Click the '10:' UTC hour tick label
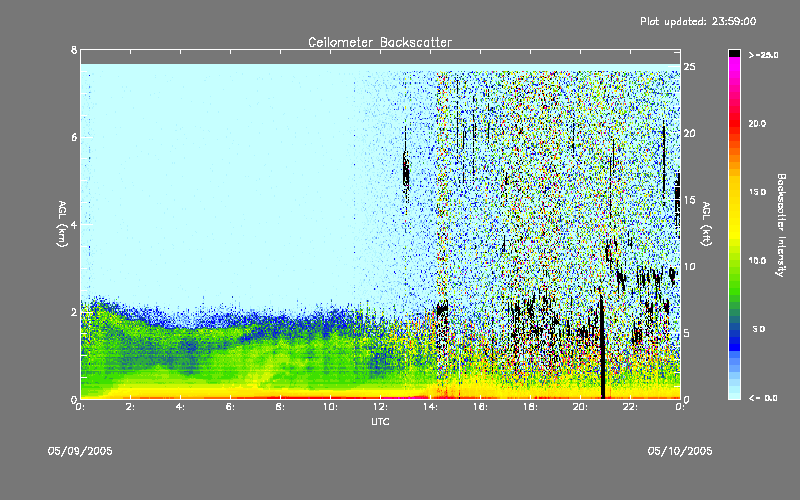 (330, 407)
